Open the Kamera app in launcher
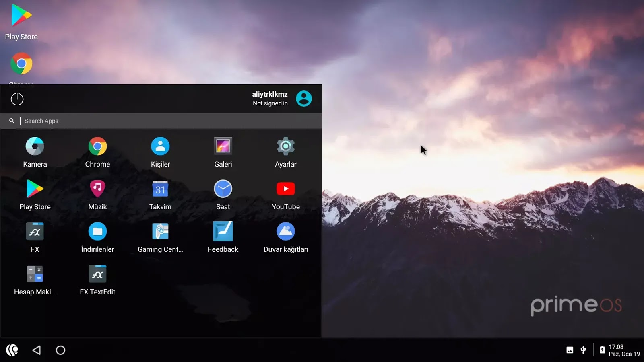644x362 pixels. click(x=35, y=152)
